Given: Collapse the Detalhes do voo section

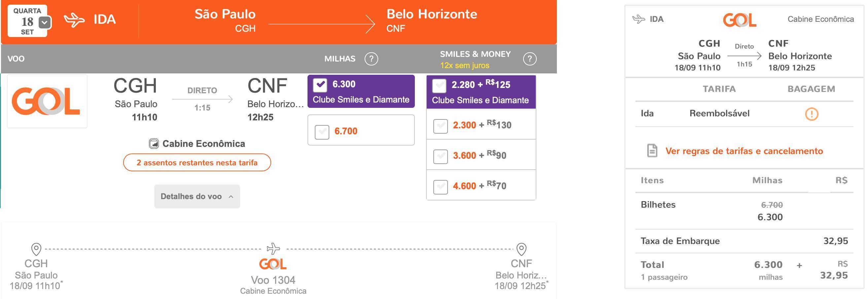Looking at the screenshot, I should tap(197, 196).
